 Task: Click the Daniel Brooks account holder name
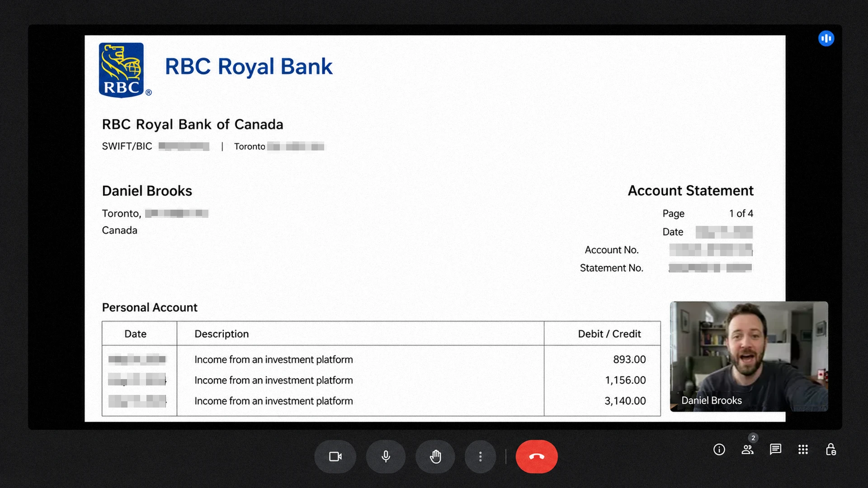[x=147, y=191]
